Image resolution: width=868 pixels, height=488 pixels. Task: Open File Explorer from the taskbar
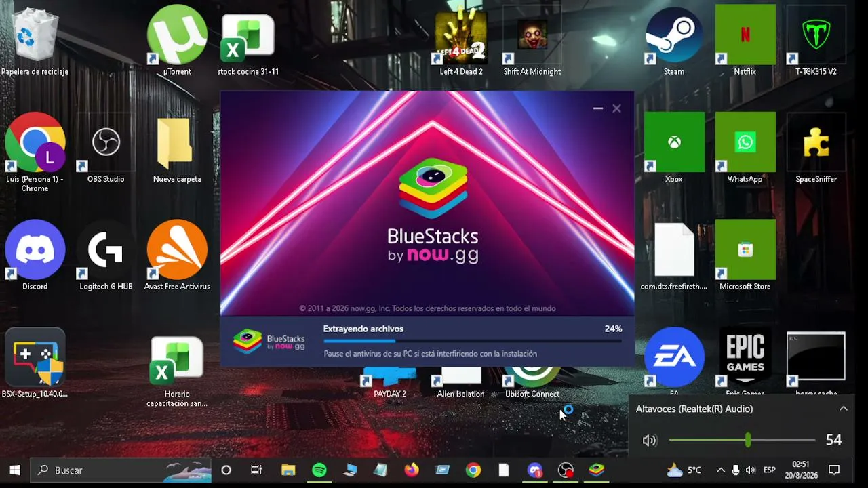click(288, 470)
